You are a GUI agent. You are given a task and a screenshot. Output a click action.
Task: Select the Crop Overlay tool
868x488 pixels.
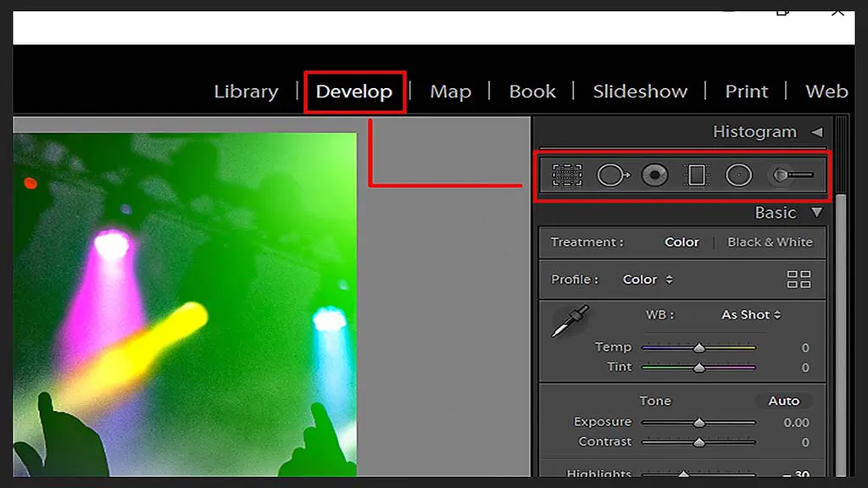pos(567,175)
